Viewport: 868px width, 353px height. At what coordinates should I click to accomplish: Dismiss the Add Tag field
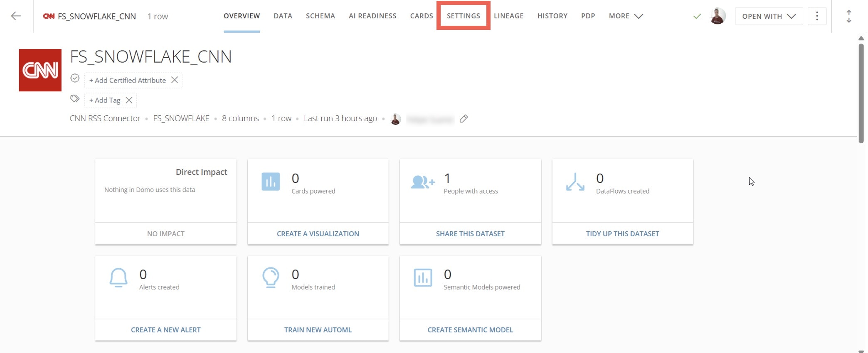click(129, 100)
